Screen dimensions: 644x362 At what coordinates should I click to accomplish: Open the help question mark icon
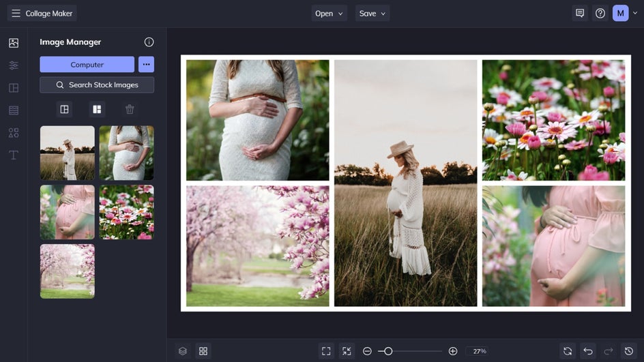[600, 13]
